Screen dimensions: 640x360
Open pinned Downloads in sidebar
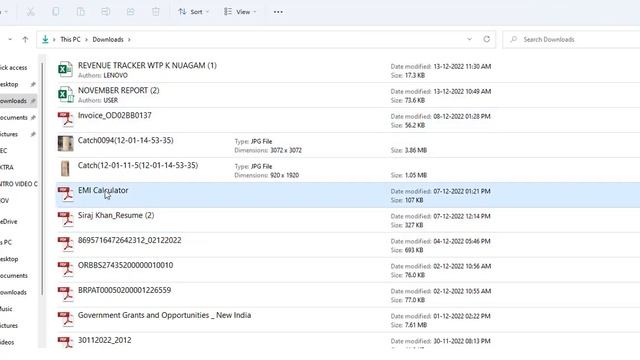[13, 101]
